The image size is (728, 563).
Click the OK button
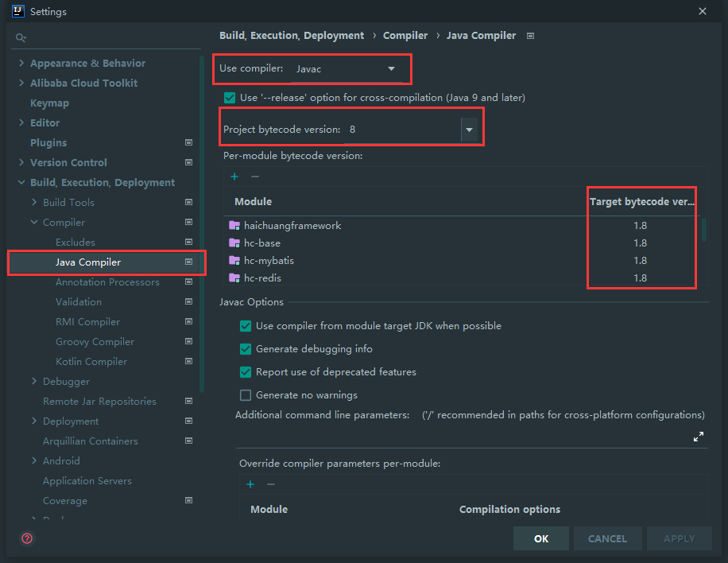tap(541, 538)
